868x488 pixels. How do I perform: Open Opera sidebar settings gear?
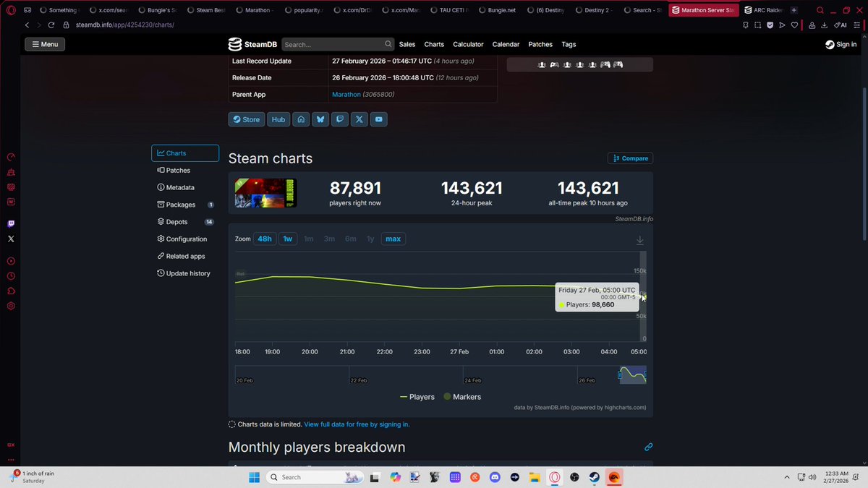[x=11, y=306]
